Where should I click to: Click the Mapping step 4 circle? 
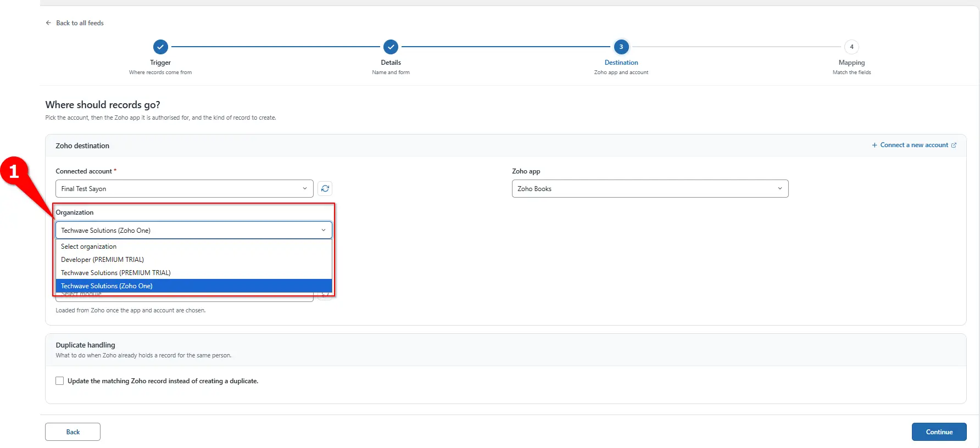(851, 47)
